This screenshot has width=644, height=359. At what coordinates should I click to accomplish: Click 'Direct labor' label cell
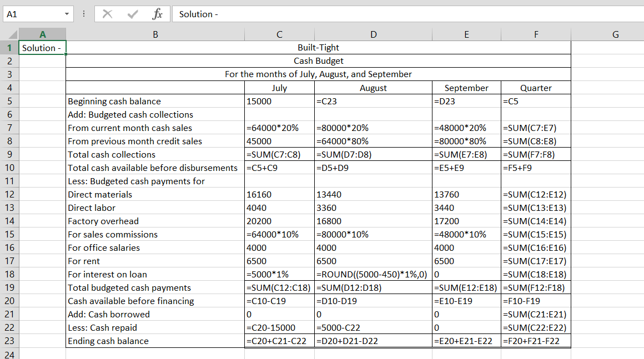click(155, 208)
